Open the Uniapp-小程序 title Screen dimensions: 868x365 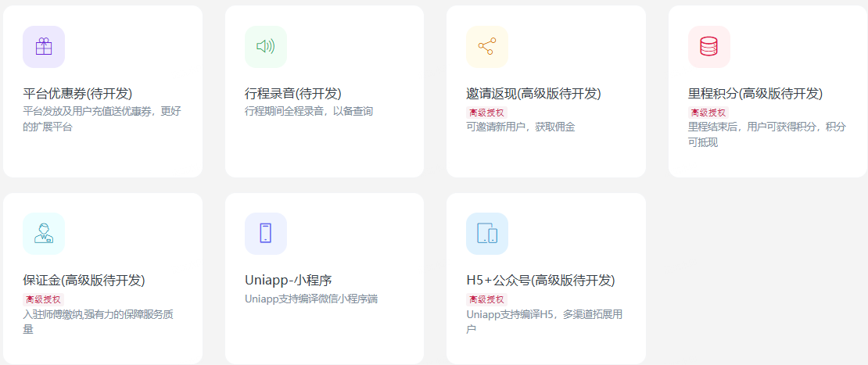(289, 281)
